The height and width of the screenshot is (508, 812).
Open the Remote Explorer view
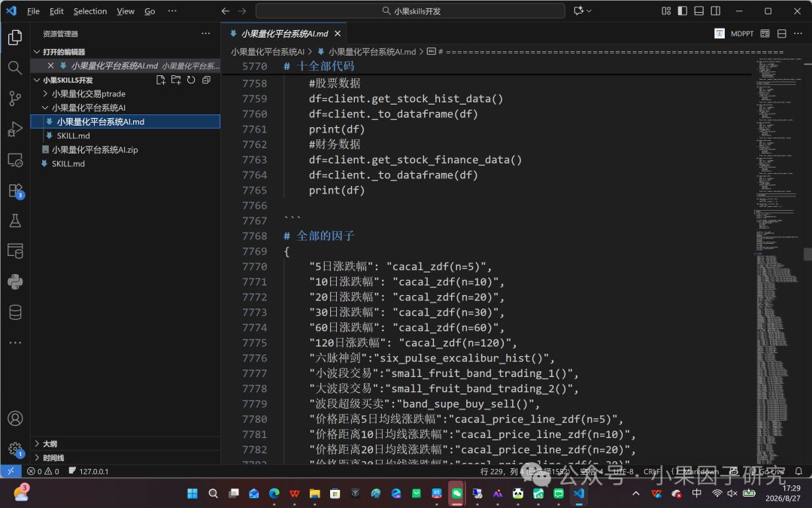(x=15, y=160)
